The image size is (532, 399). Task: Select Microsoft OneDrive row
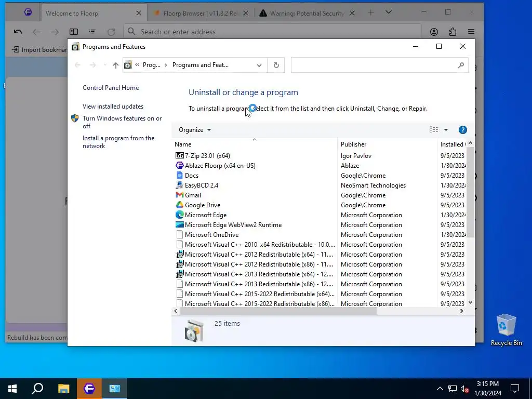pyautogui.click(x=320, y=235)
